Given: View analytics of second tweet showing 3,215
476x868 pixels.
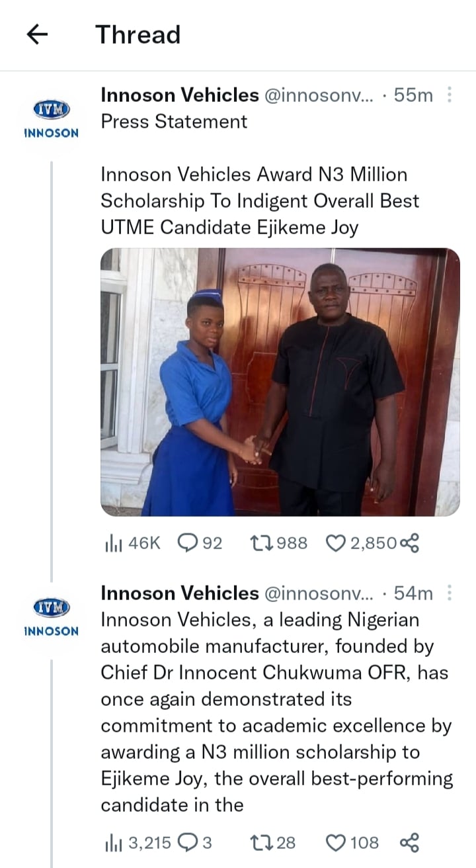Looking at the screenshot, I should click(x=111, y=843).
